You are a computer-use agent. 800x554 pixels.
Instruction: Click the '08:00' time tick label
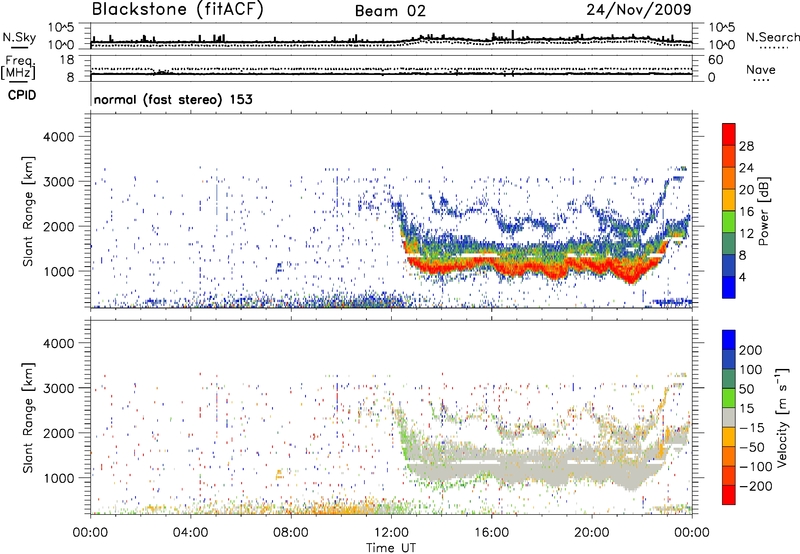click(x=291, y=533)
